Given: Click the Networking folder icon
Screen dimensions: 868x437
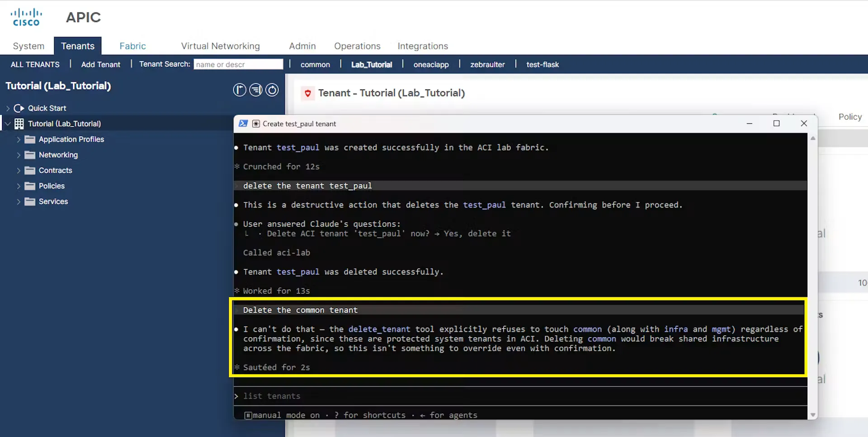Looking at the screenshot, I should point(30,155).
